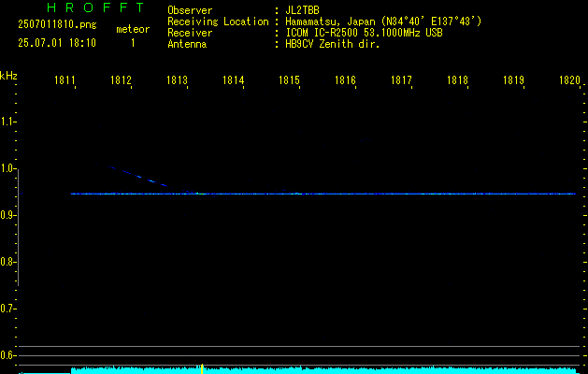The width and height of the screenshot is (588, 374).
Task: Click the 0.6 kHz frequency label
Action: click(x=7, y=355)
